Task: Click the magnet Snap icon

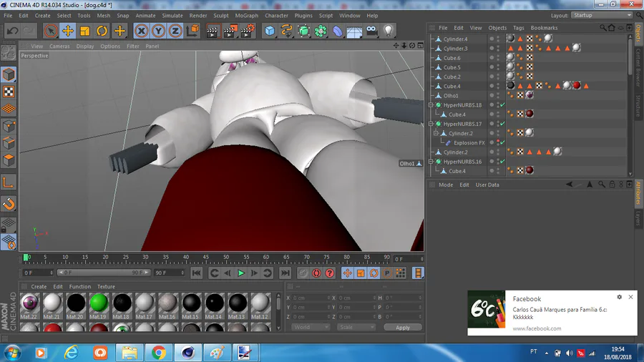Action: click(x=9, y=204)
